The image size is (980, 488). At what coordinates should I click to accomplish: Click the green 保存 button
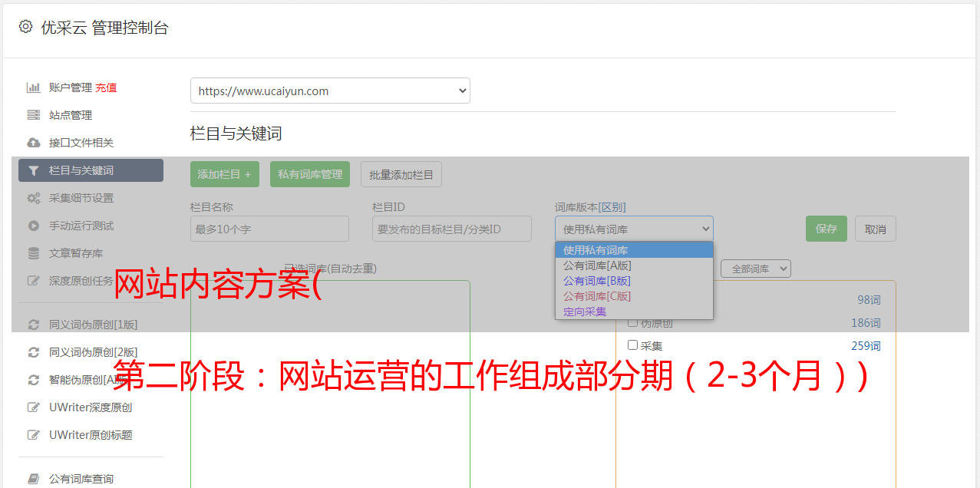(x=827, y=229)
